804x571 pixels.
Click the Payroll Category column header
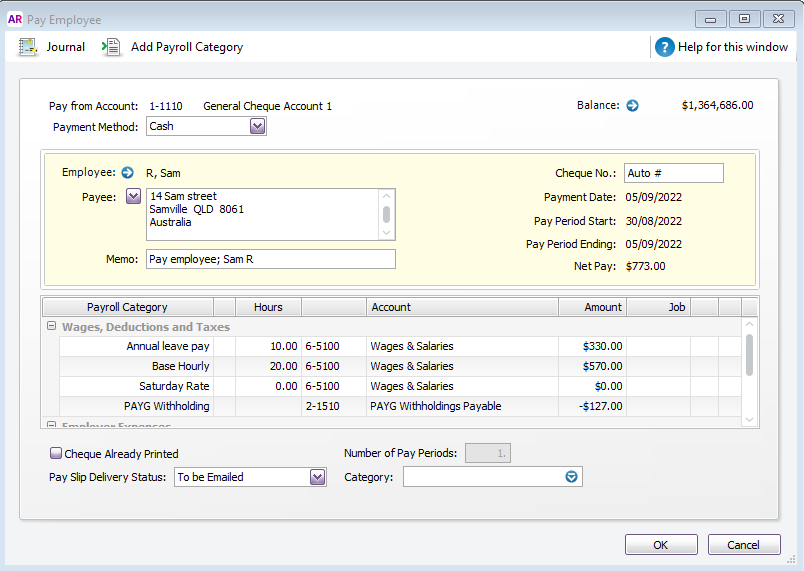[x=127, y=307]
